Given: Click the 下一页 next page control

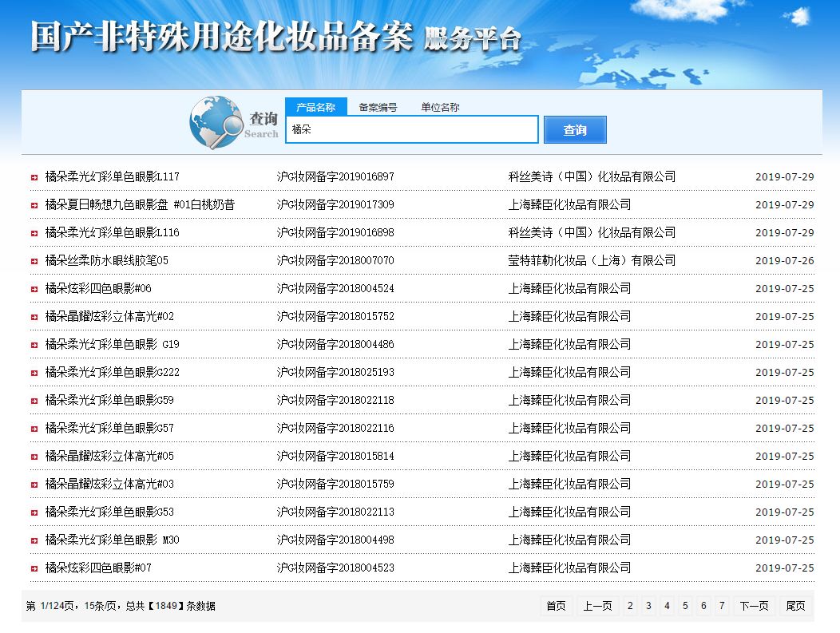Looking at the screenshot, I should pyautogui.click(x=753, y=607).
